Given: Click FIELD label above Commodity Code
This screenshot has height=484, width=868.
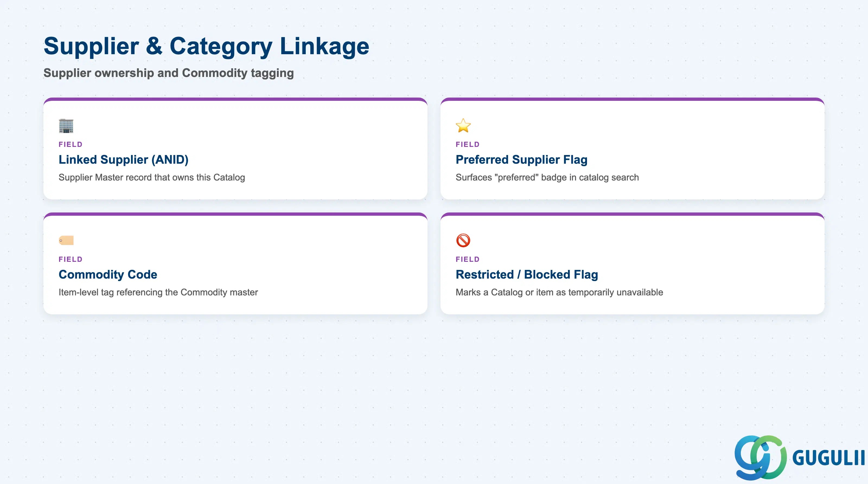Looking at the screenshot, I should point(71,259).
